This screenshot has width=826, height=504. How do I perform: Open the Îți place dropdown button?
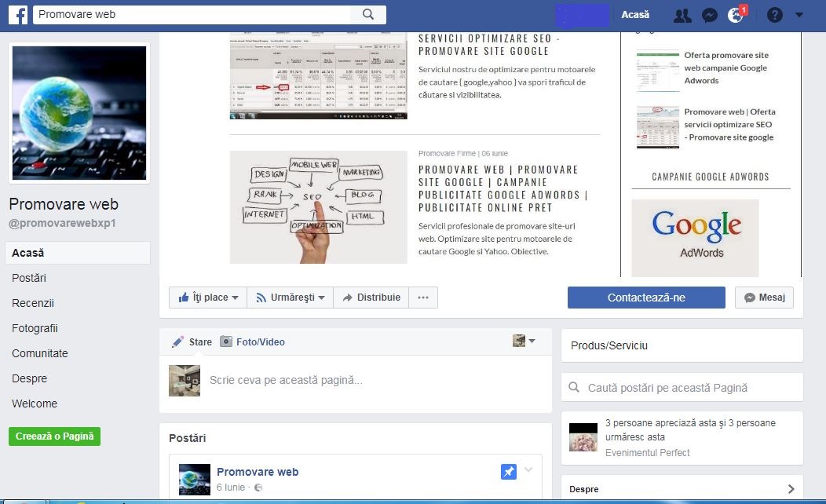click(x=208, y=298)
